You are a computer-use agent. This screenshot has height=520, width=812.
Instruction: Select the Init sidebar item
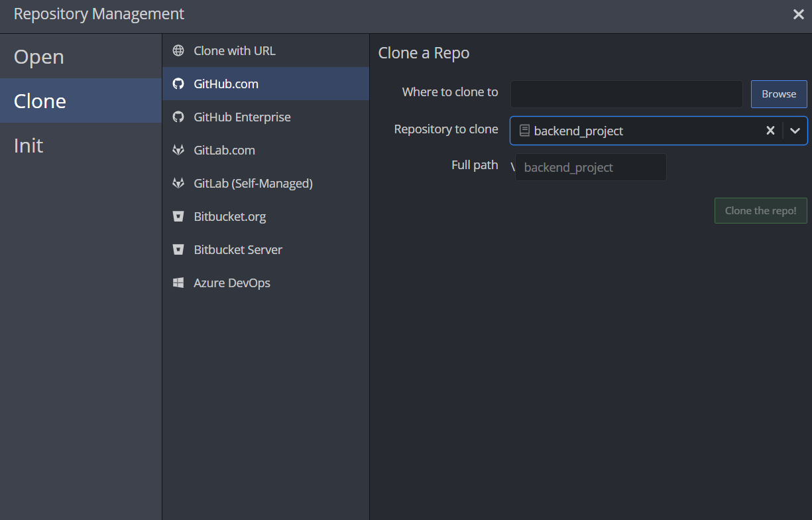click(x=28, y=145)
